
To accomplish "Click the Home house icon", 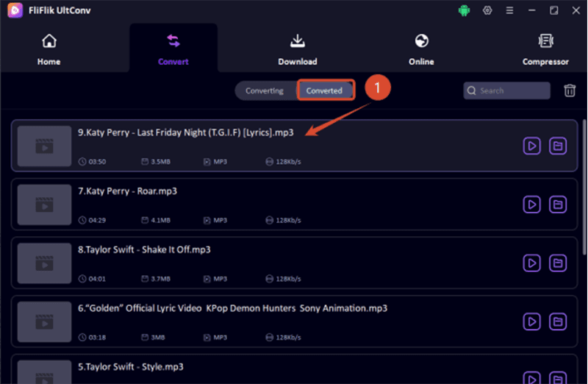I will pyautogui.click(x=49, y=41).
